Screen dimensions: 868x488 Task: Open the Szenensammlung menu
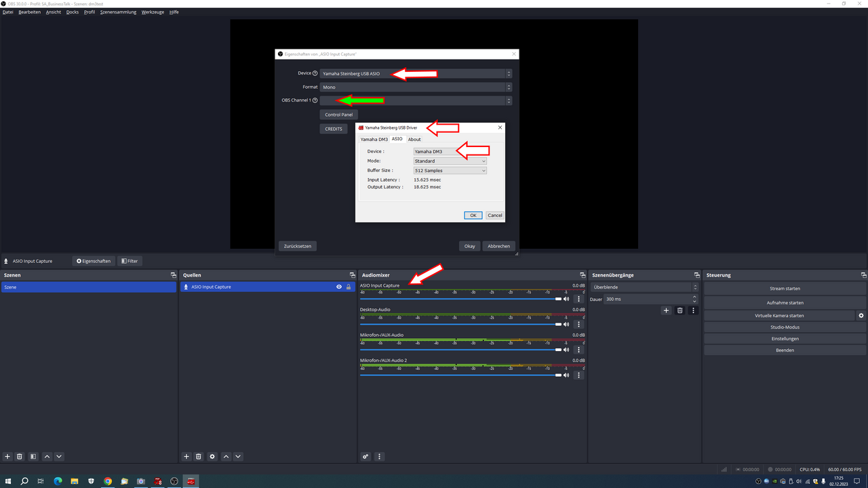pyautogui.click(x=118, y=12)
